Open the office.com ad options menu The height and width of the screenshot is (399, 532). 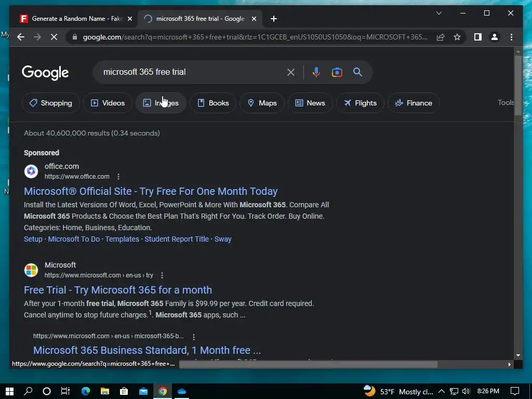click(x=118, y=177)
